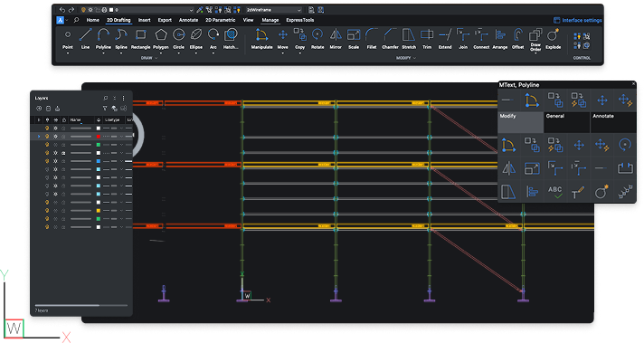The height and width of the screenshot is (343, 644).
Task: Pick the Polygon tool
Action: click(161, 39)
